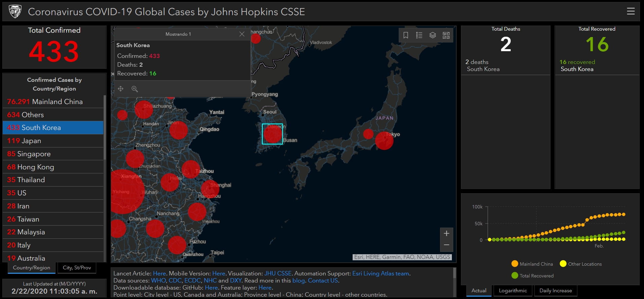Image resolution: width=644 pixels, height=299 pixels.
Task: Click the zoom-to icon in popup
Action: pos(135,89)
